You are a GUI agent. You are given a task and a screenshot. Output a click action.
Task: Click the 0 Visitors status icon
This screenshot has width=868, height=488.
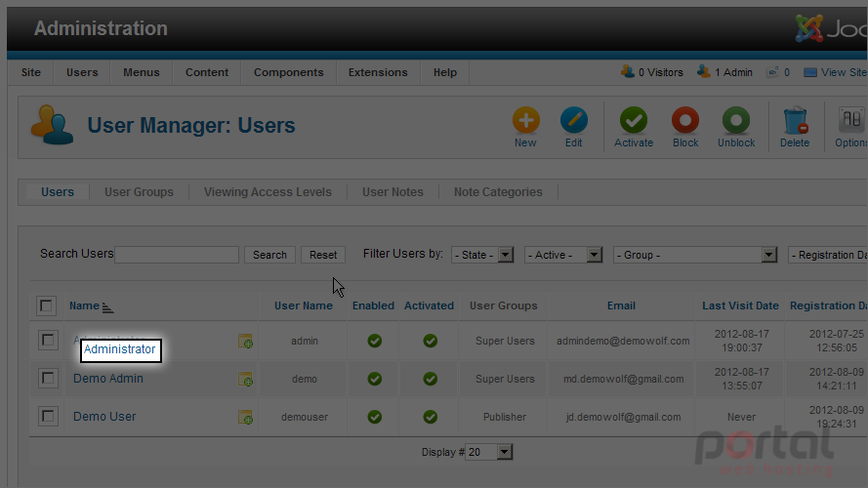tap(627, 72)
